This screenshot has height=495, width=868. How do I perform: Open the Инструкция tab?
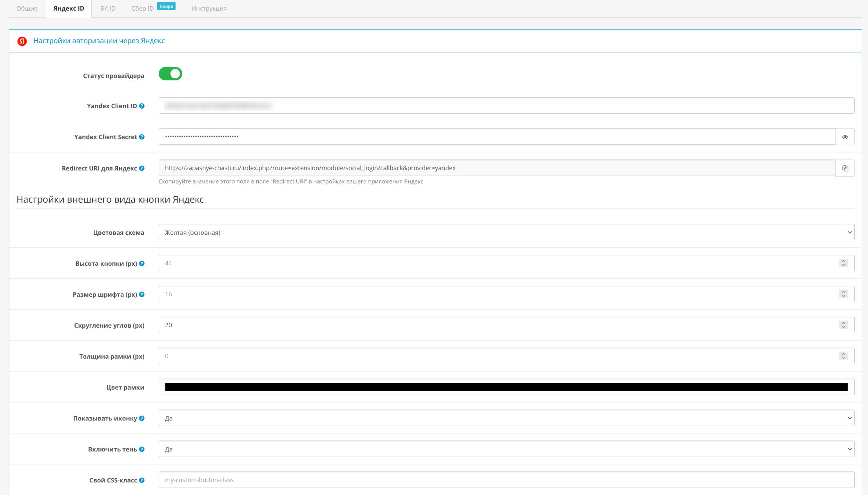tap(209, 8)
